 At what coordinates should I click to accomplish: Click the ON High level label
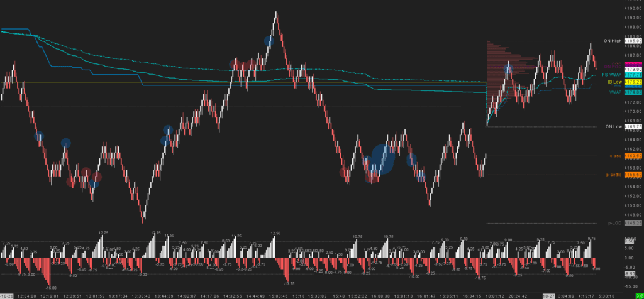(x=613, y=41)
